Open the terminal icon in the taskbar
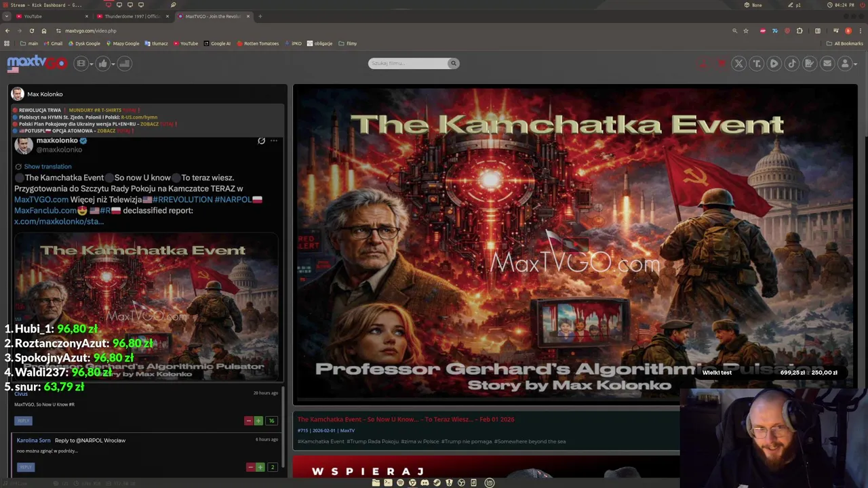This screenshot has height=488, width=868. click(388, 483)
